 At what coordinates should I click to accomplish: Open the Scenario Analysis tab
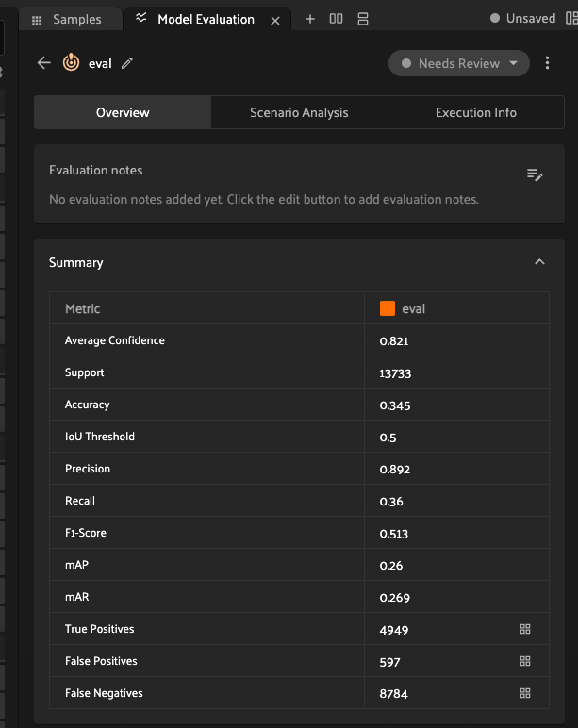point(299,112)
